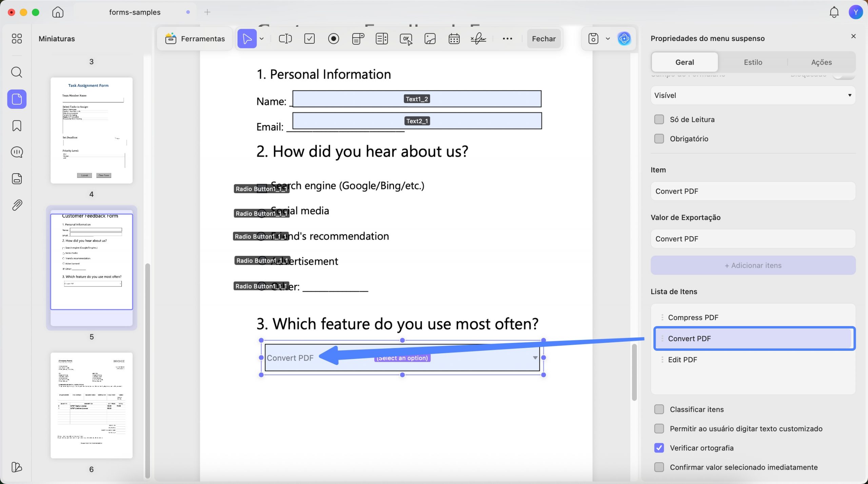Open the home screen icon
Viewport: 868px width, 484px height.
click(x=58, y=12)
